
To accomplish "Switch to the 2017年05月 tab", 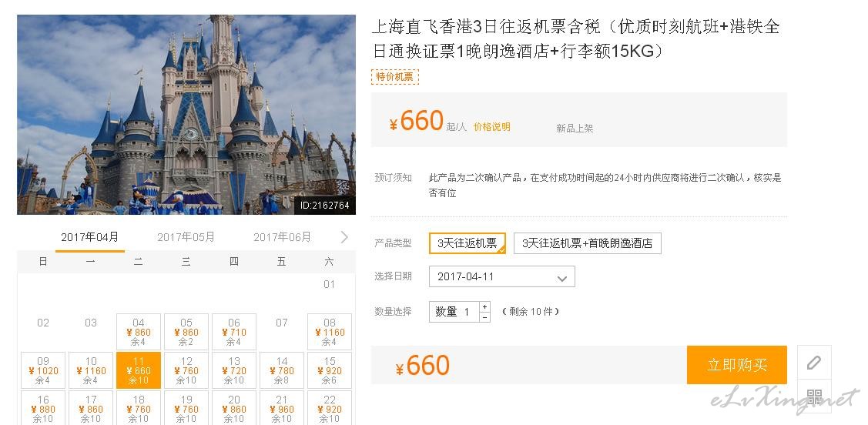I will (x=186, y=237).
